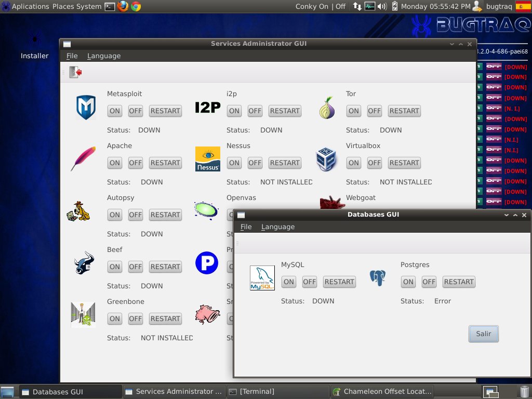This screenshot has width=532, height=399.
Task: Open File menu in Databases GUI
Action: coord(246,227)
